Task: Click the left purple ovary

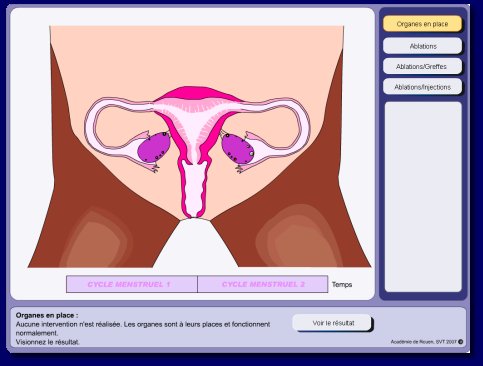Action: click(x=154, y=147)
